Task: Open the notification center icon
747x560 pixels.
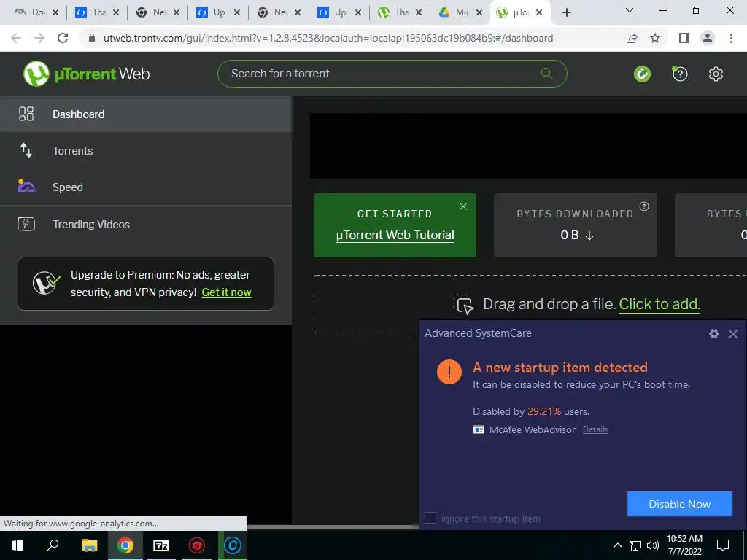Action: (723, 545)
